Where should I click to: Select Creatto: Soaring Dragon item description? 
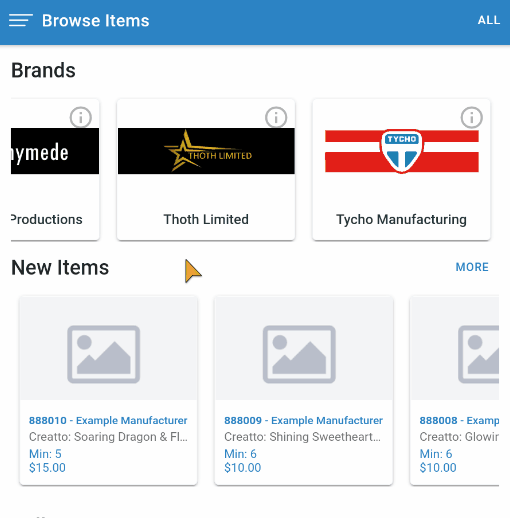click(x=108, y=437)
